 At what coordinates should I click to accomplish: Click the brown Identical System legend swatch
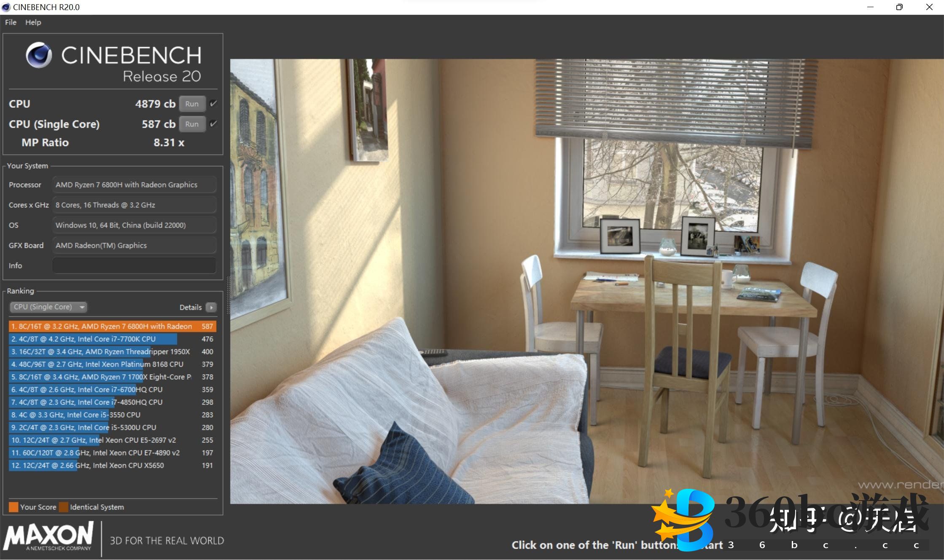point(63,507)
